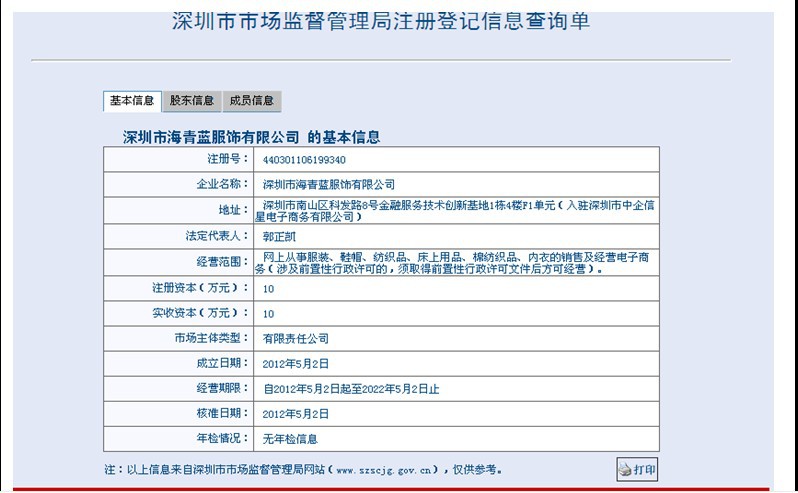The image size is (798, 493).
Task: Select the 成员信息 tab
Action: tap(251, 101)
